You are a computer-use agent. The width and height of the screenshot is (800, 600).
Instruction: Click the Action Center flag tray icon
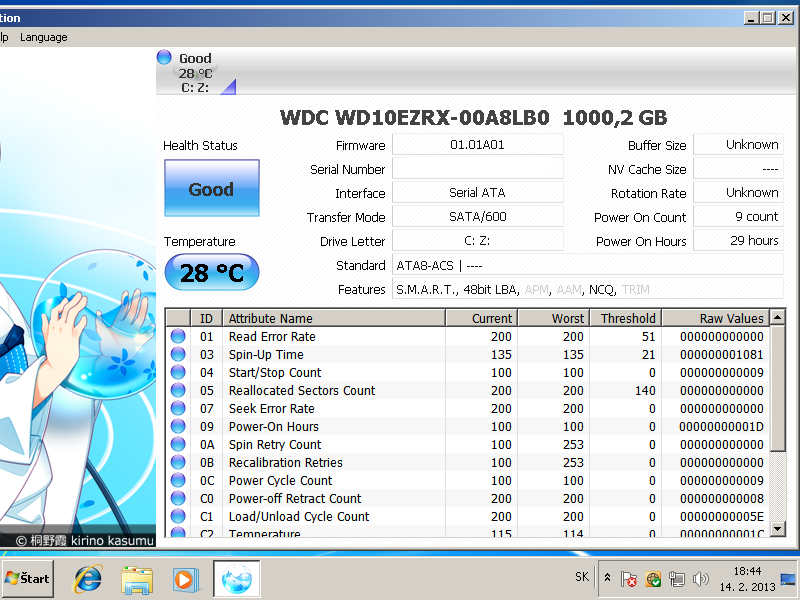[x=629, y=579]
